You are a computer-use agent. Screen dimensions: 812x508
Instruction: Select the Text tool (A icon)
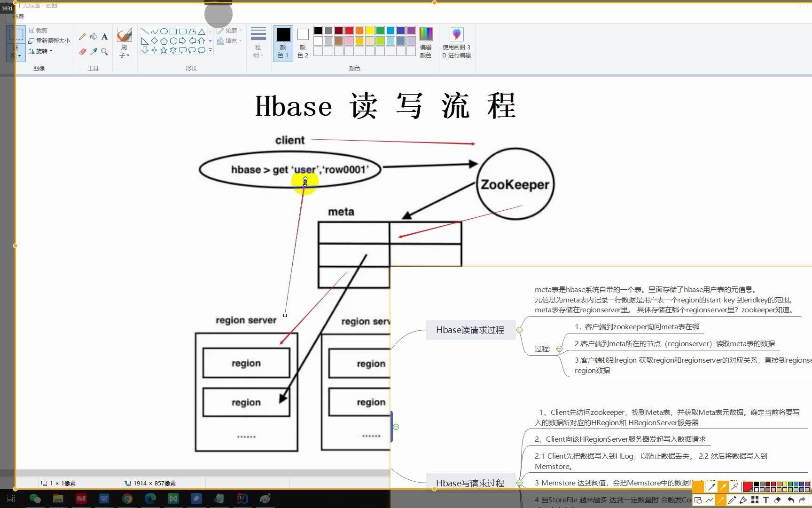(x=104, y=37)
